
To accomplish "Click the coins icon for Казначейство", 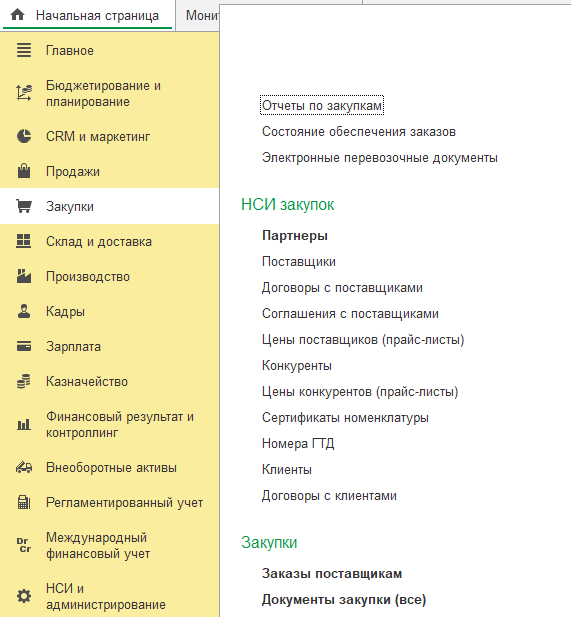I will [24, 381].
